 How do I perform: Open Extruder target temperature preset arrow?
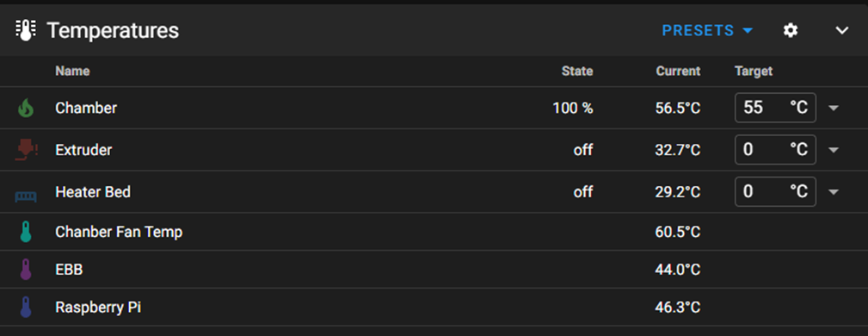pyautogui.click(x=834, y=150)
